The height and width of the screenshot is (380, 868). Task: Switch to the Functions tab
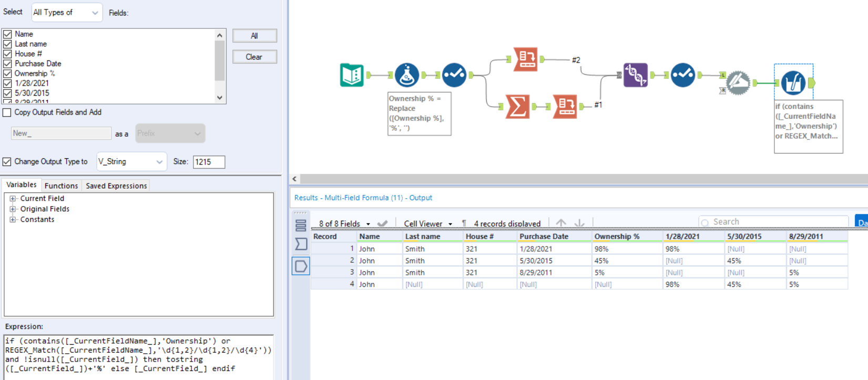[61, 186]
